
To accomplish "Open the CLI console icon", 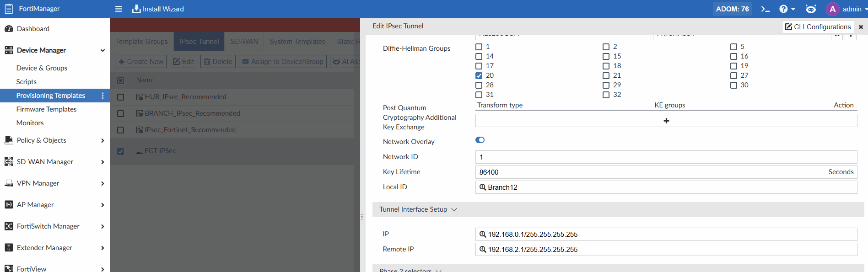I will [x=765, y=9].
